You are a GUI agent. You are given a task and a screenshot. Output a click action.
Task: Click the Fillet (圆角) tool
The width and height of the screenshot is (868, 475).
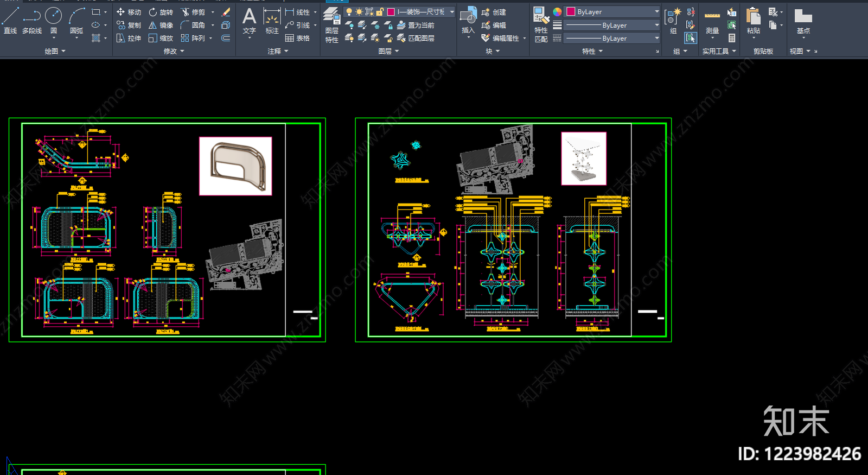(193, 25)
